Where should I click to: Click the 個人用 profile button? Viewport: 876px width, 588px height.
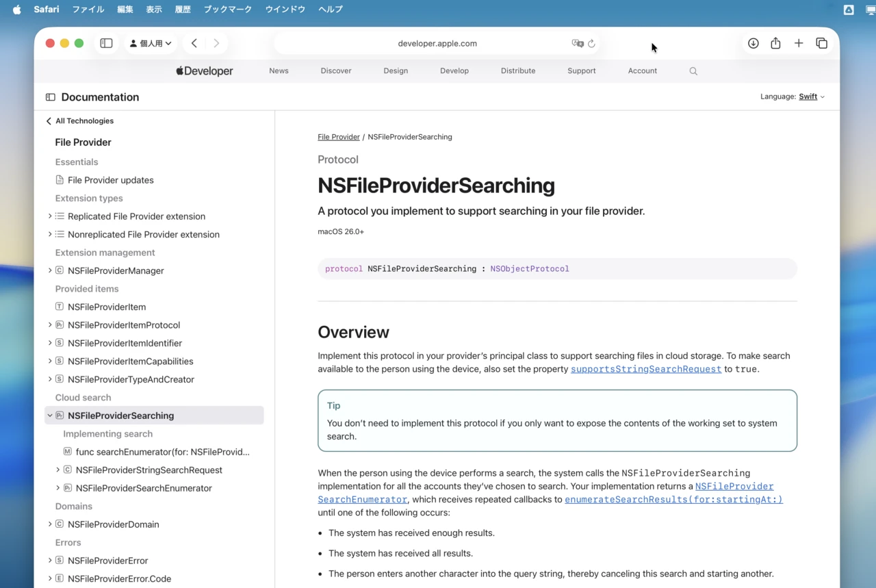pos(150,42)
